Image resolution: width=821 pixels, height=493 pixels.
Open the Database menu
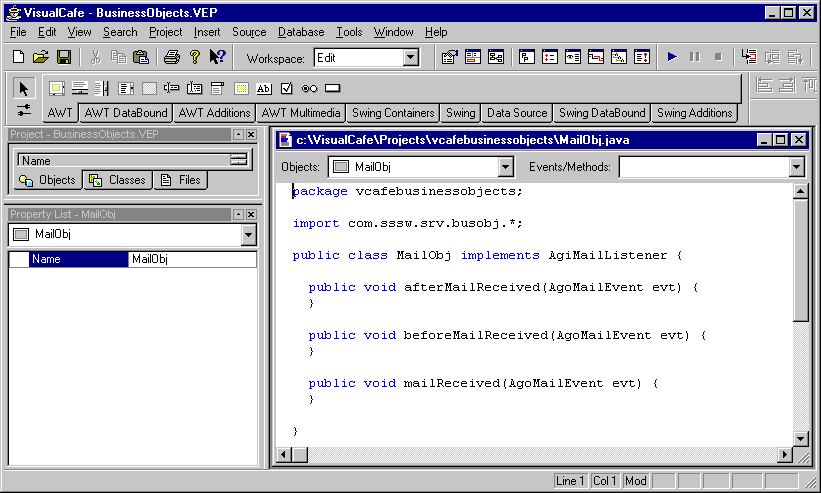tap(301, 32)
